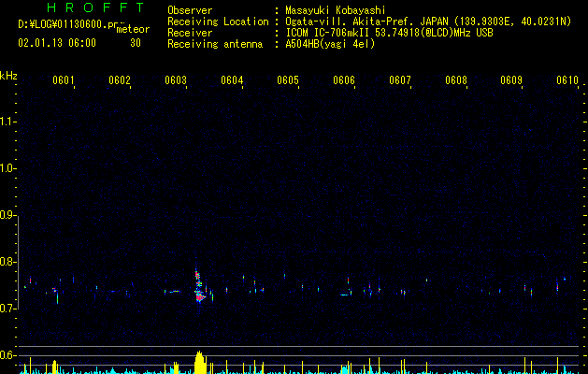Click the 0603 time marker
The image size is (588, 374).
pyautogui.click(x=176, y=80)
